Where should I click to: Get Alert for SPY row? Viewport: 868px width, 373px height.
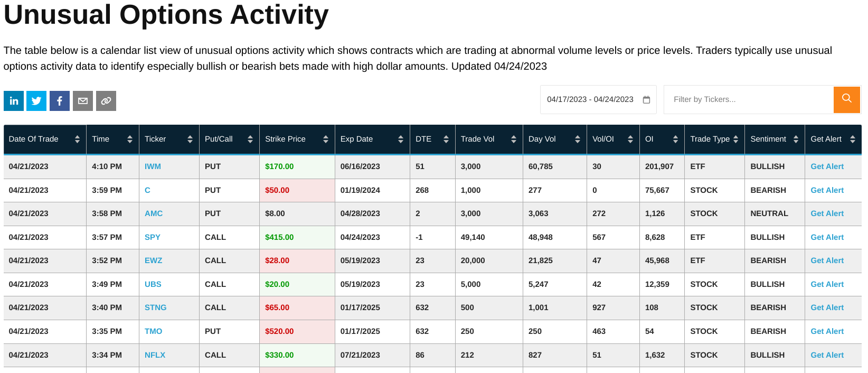[x=827, y=237]
